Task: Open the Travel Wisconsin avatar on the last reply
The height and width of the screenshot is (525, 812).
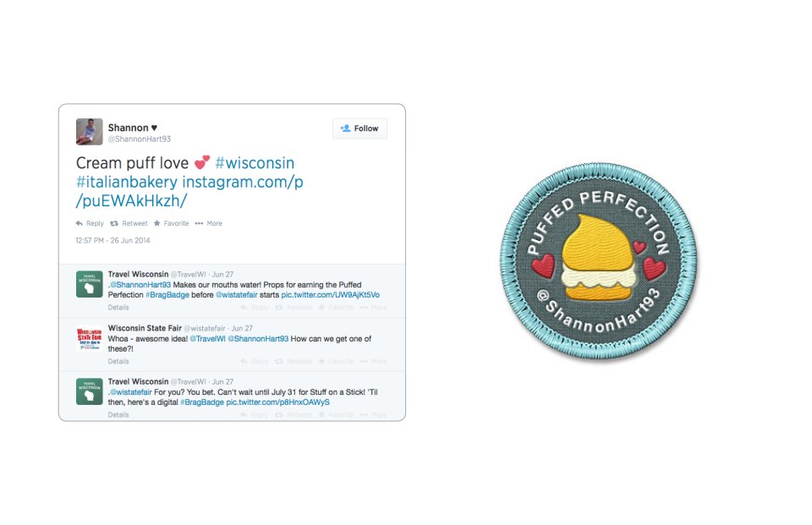Action: tap(90, 391)
